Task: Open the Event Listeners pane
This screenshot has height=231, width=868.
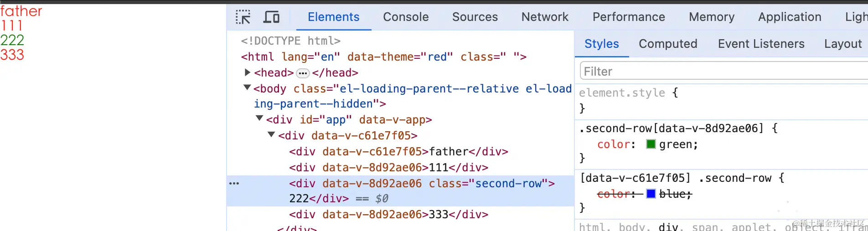Action: point(761,44)
